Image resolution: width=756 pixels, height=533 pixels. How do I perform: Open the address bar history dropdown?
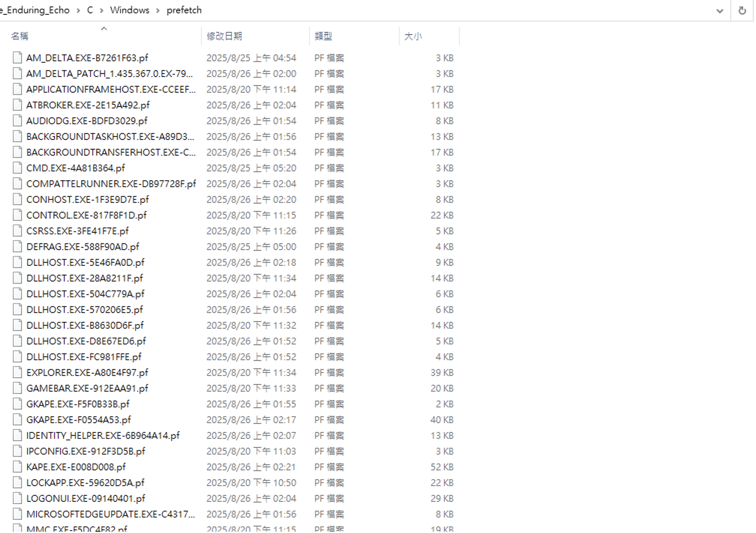pyautogui.click(x=720, y=10)
